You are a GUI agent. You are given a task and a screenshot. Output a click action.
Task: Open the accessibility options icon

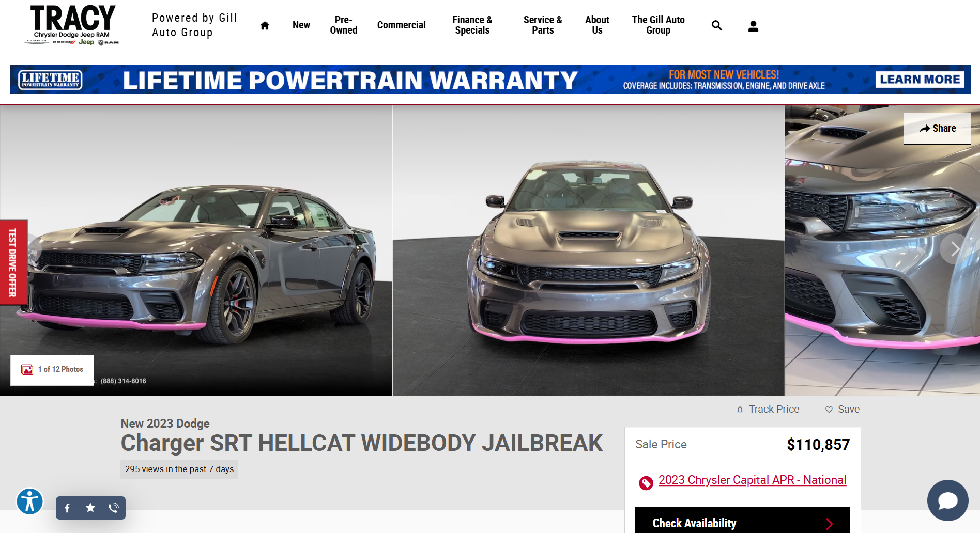[29, 501]
